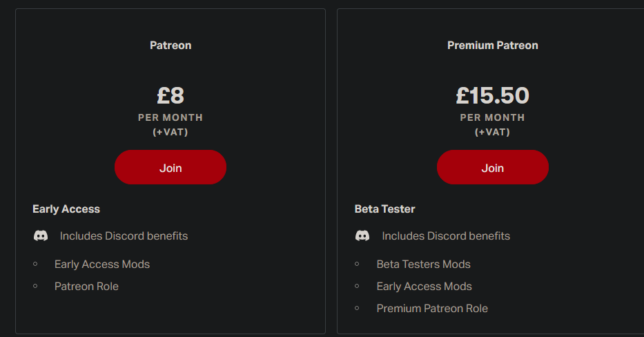
Task: Click the Early Access heading
Action: click(x=66, y=209)
